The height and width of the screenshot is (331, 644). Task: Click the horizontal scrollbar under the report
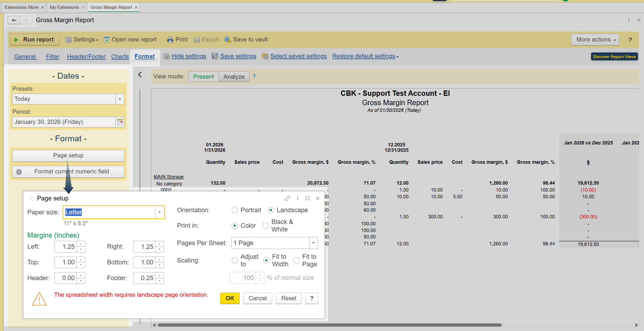(x=330, y=325)
